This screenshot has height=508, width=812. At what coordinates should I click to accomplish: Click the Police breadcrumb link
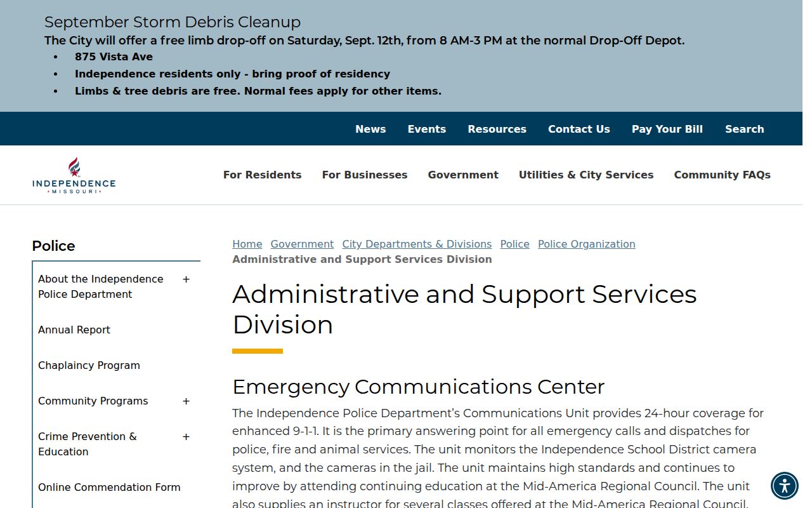(x=515, y=244)
